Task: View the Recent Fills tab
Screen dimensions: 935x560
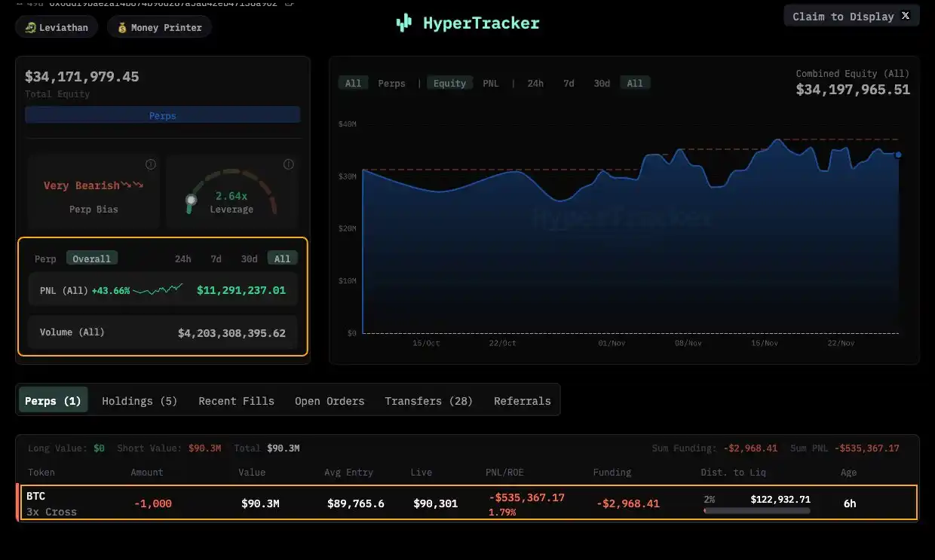Action: click(236, 401)
